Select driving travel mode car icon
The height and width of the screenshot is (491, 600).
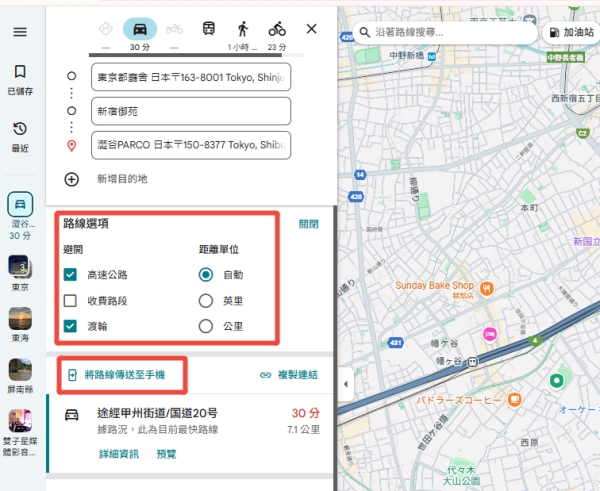[x=140, y=29]
